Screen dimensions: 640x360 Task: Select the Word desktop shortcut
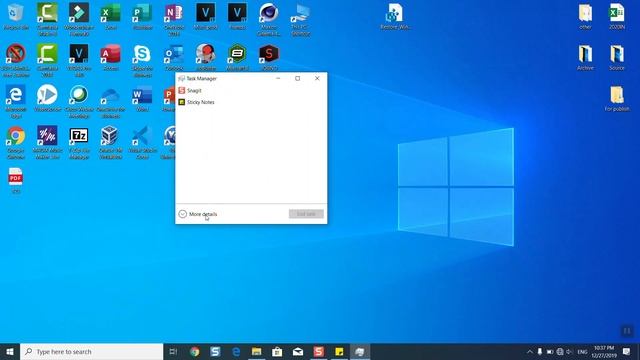[142, 99]
